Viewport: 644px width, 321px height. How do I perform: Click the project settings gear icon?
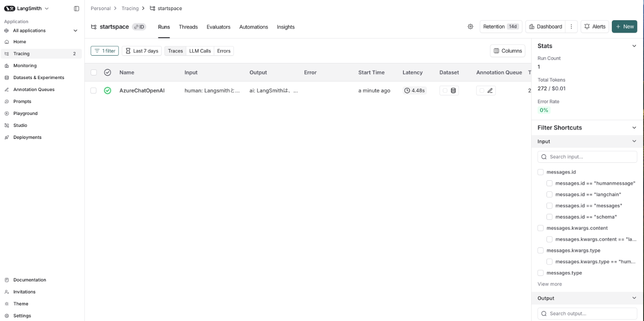(x=470, y=27)
